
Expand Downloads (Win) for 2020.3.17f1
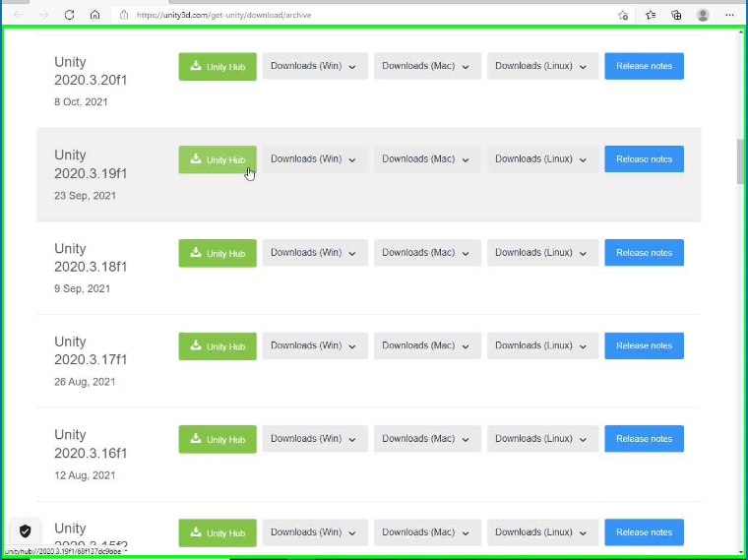(x=315, y=345)
